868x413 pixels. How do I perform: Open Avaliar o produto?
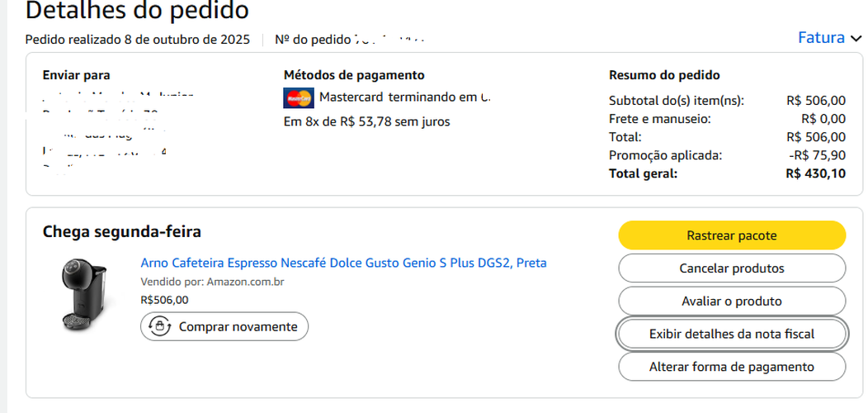(731, 301)
